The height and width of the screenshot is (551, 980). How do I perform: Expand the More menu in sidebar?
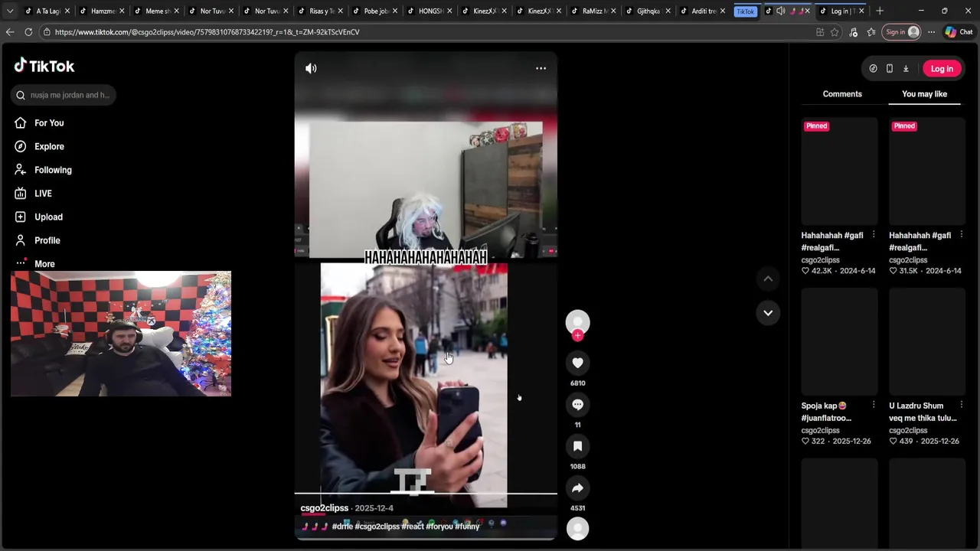point(44,264)
